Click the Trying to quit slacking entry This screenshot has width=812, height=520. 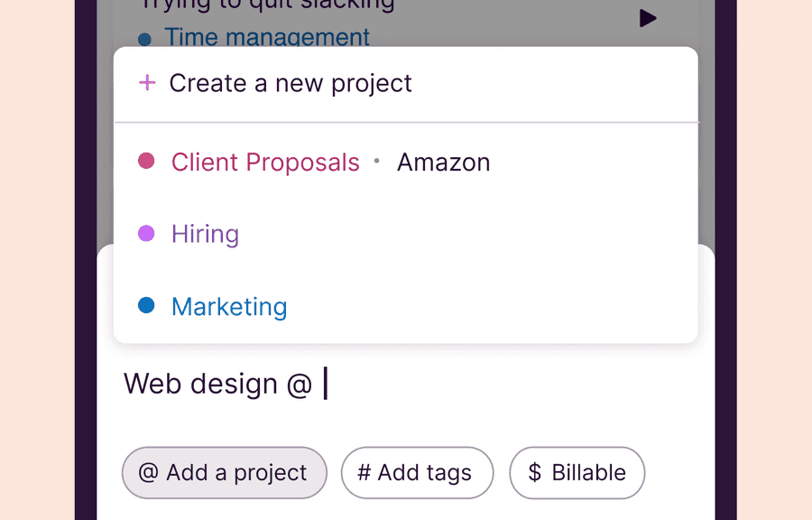pos(266,7)
